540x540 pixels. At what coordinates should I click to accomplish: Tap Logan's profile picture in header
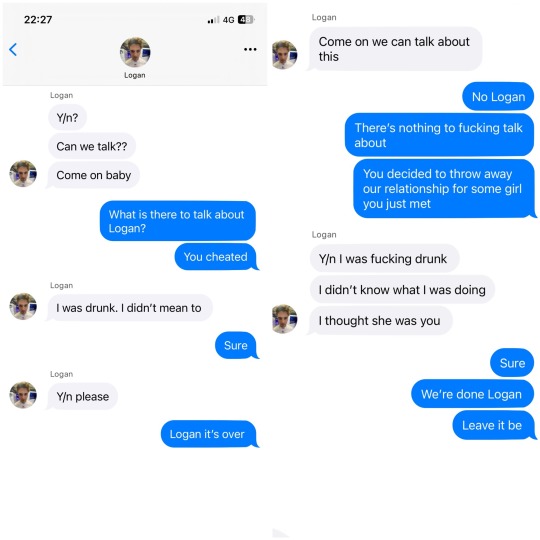pos(135,52)
